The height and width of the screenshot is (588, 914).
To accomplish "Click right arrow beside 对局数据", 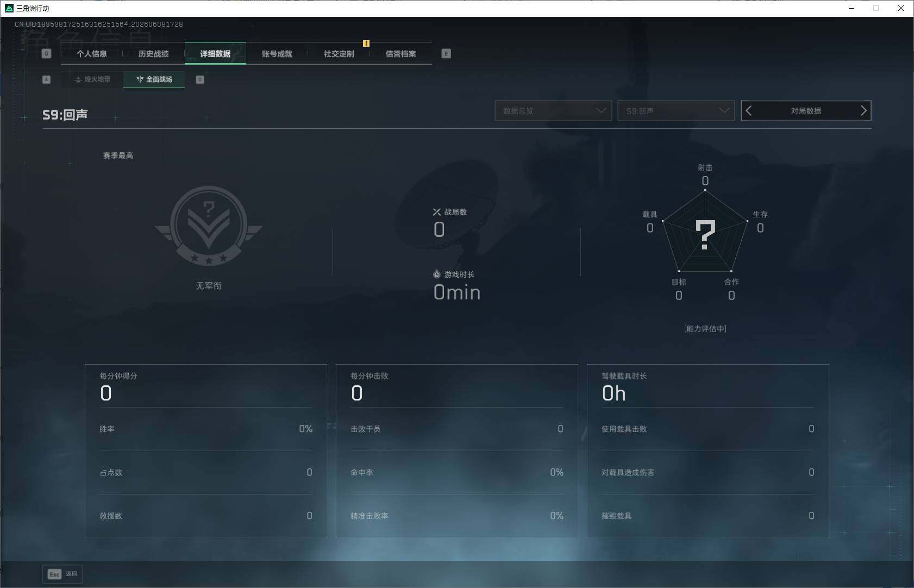I will tap(863, 111).
